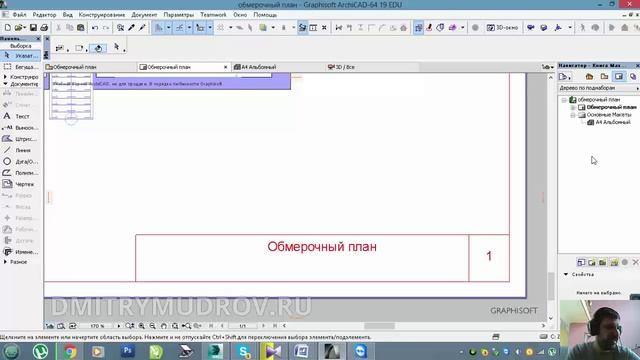
Task: Switch to Layout Book icon in Navigator
Action: pos(619,76)
